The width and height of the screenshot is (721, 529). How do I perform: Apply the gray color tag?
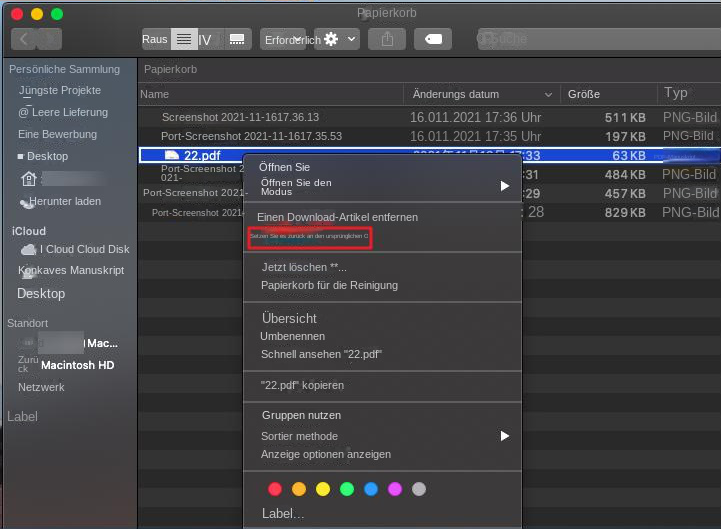[418, 489]
